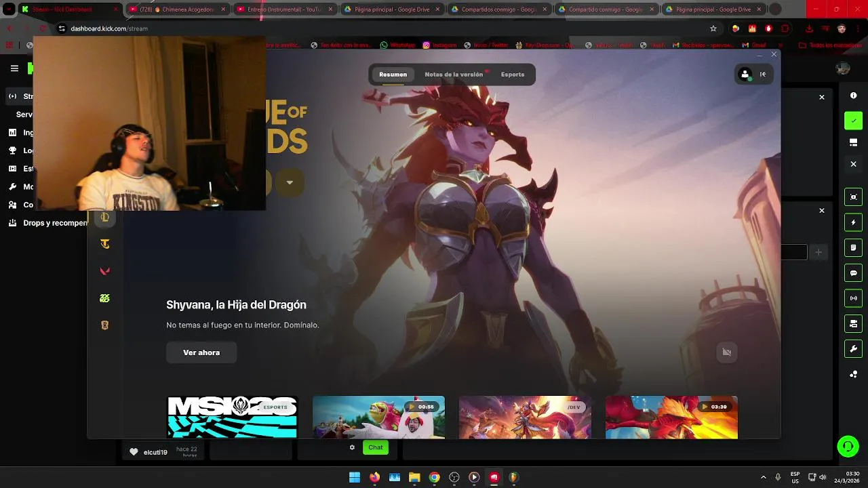The height and width of the screenshot is (488, 868).
Task: Select the Valorant game icon
Action: [104, 271]
